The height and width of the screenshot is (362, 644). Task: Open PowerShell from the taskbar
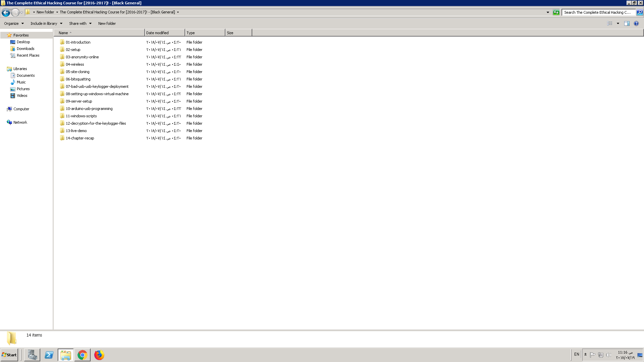tap(49, 355)
